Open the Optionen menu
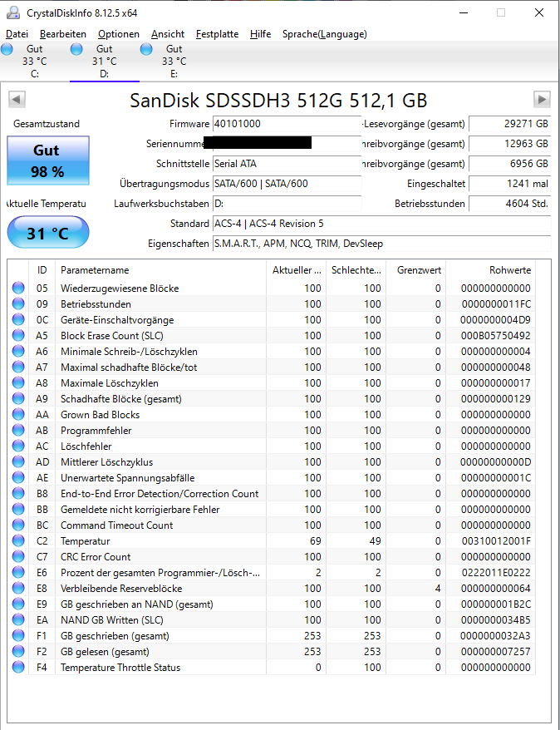Image resolution: width=560 pixels, height=730 pixels. click(x=119, y=34)
